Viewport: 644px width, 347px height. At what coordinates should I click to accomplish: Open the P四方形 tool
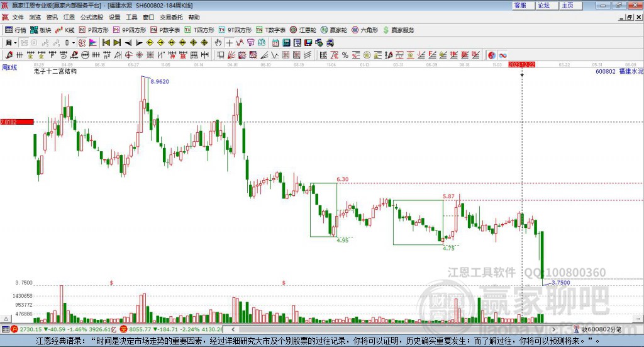pyautogui.click(x=94, y=30)
